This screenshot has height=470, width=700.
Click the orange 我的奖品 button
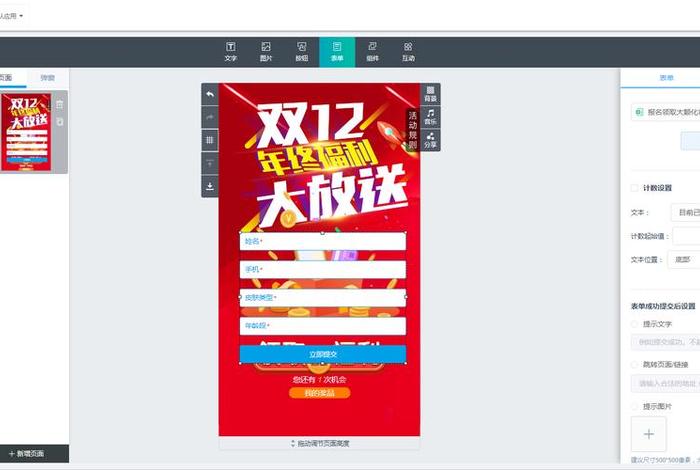coord(320,393)
